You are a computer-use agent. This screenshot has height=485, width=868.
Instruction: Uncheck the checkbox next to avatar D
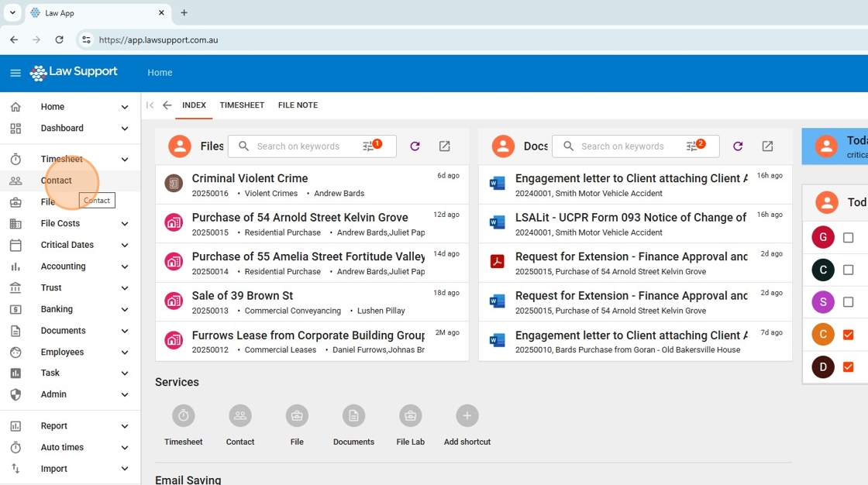[848, 366]
